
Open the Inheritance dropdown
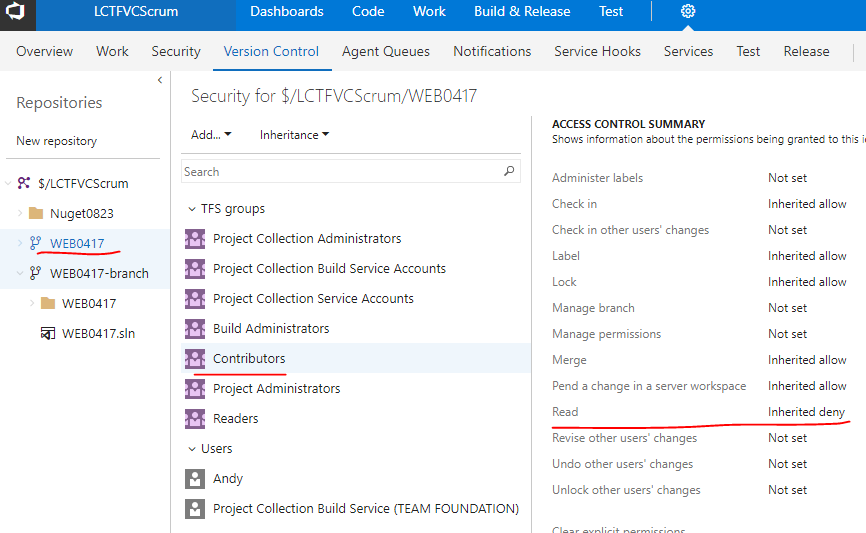pos(294,135)
